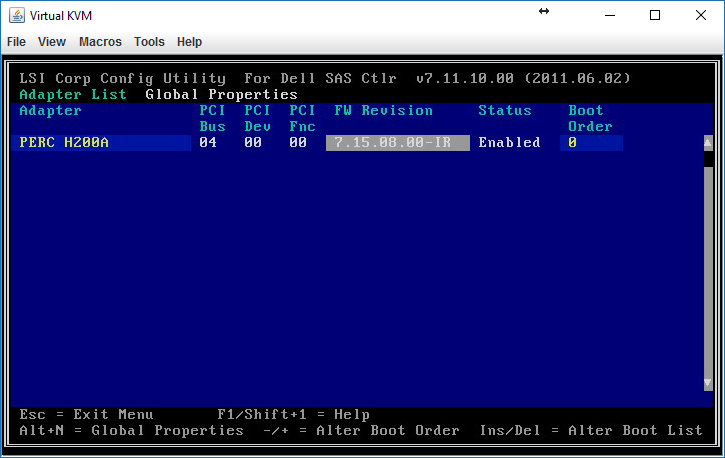The image size is (725, 458).
Task: Open the Tools menu
Action: tap(149, 42)
